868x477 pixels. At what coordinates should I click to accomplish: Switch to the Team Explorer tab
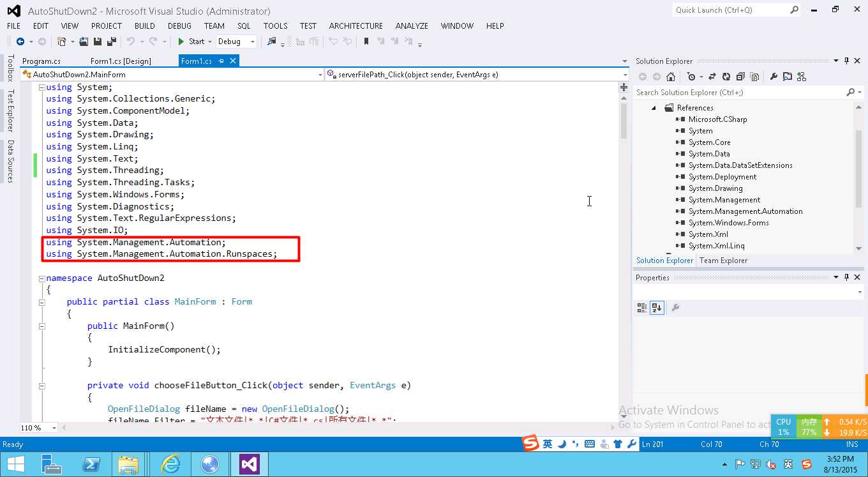723,261
